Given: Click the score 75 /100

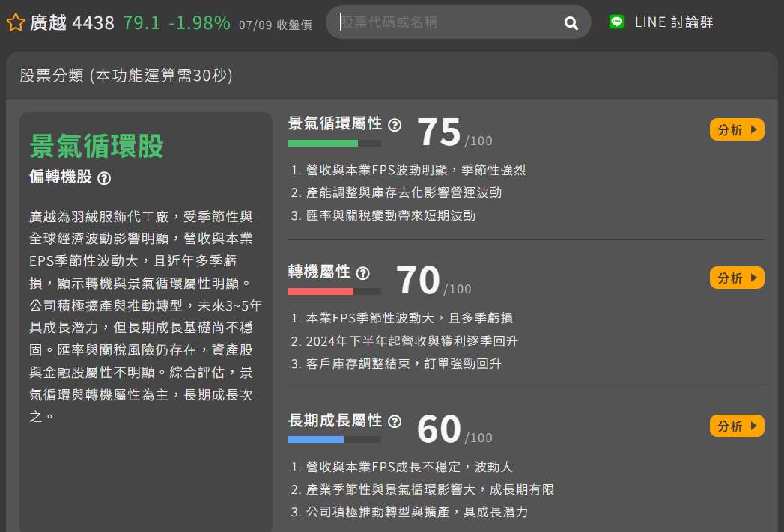Looking at the screenshot, I should pyautogui.click(x=455, y=132).
